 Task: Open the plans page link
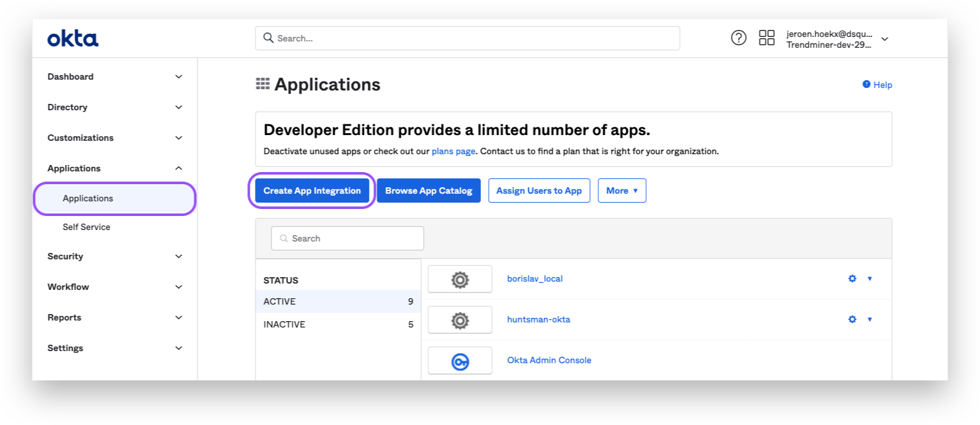click(453, 152)
